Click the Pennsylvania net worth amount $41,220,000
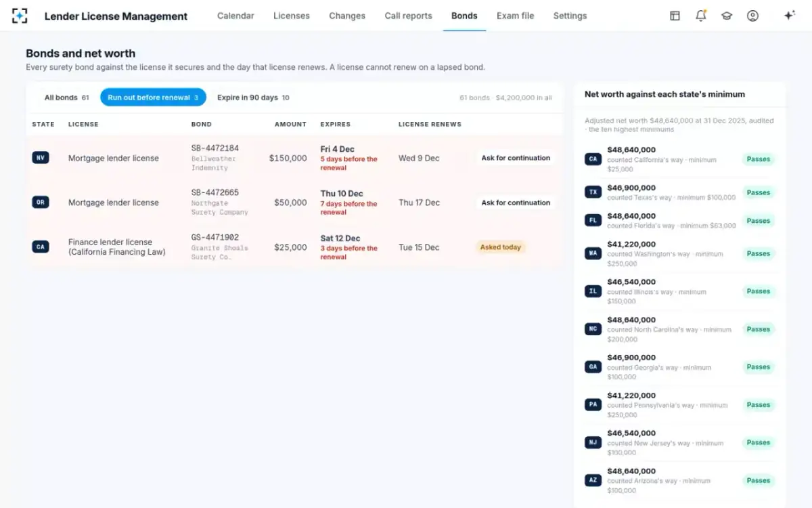The width and height of the screenshot is (812, 508). (631, 396)
